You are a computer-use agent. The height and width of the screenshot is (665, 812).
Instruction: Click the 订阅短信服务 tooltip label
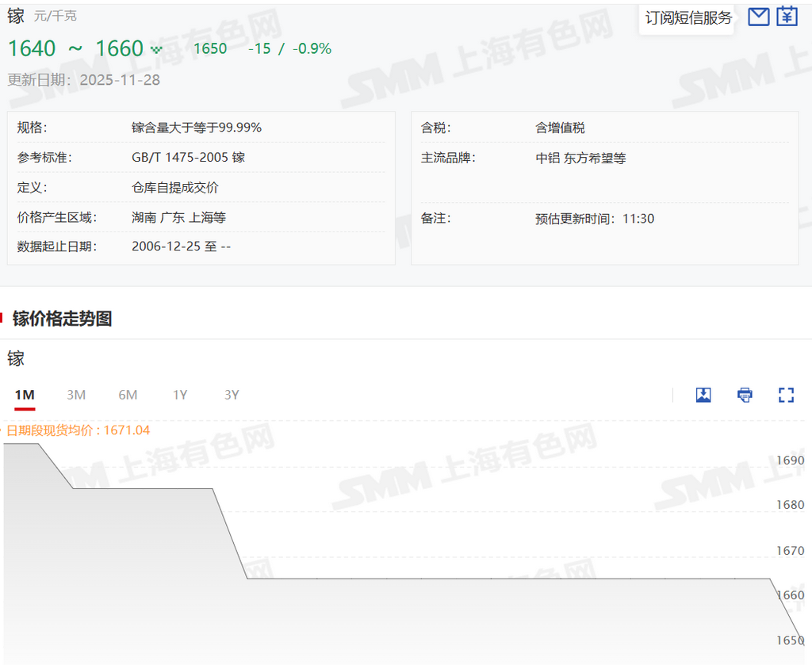[x=688, y=17]
